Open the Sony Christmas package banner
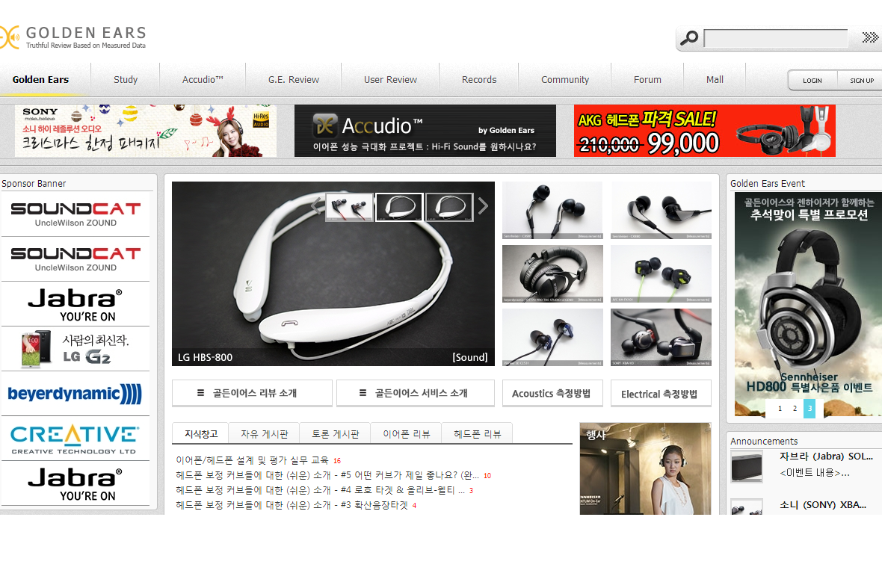882x588 pixels. [x=146, y=131]
